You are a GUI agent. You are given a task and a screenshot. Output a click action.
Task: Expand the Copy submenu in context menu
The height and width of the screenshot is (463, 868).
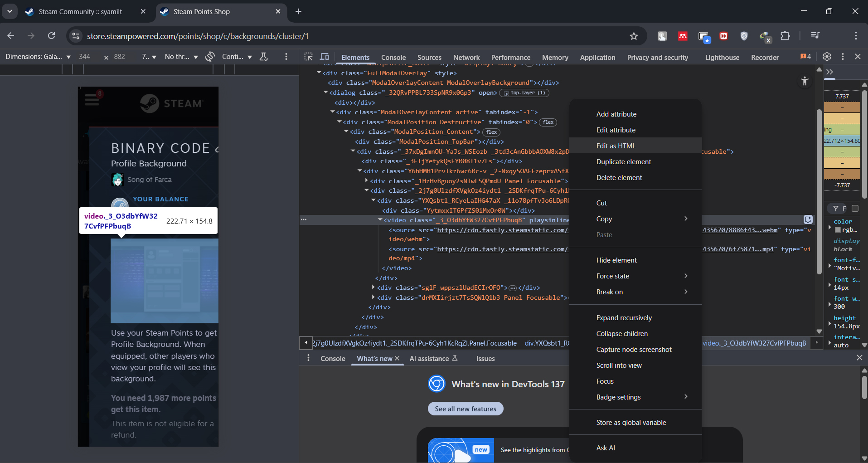pyautogui.click(x=635, y=219)
